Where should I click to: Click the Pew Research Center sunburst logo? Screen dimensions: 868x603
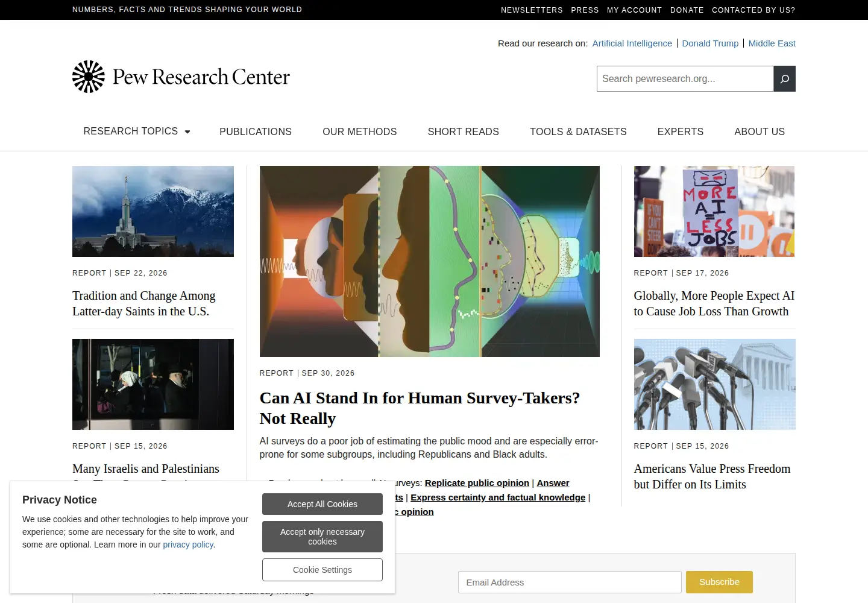click(89, 77)
